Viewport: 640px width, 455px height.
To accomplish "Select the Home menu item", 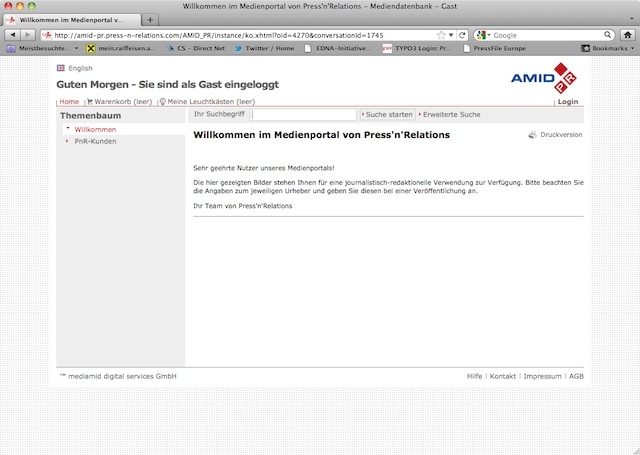I will pos(69,102).
